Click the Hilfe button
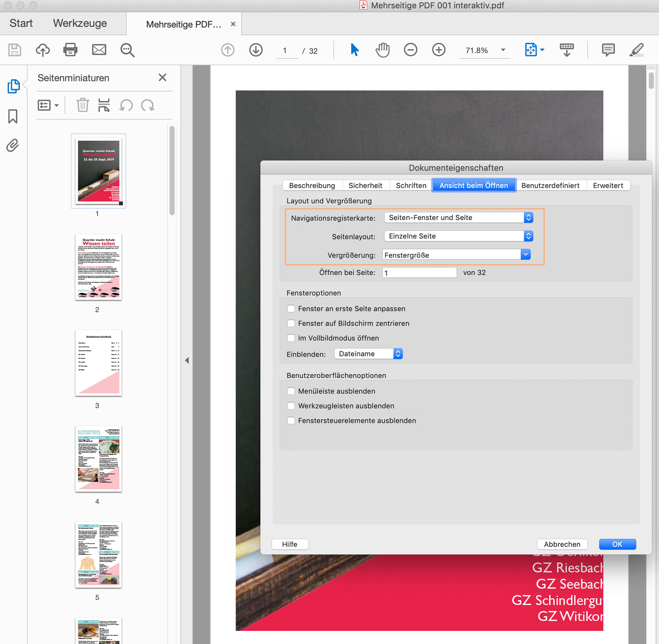Viewport: 659px width, 644px height. click(290, 544)
